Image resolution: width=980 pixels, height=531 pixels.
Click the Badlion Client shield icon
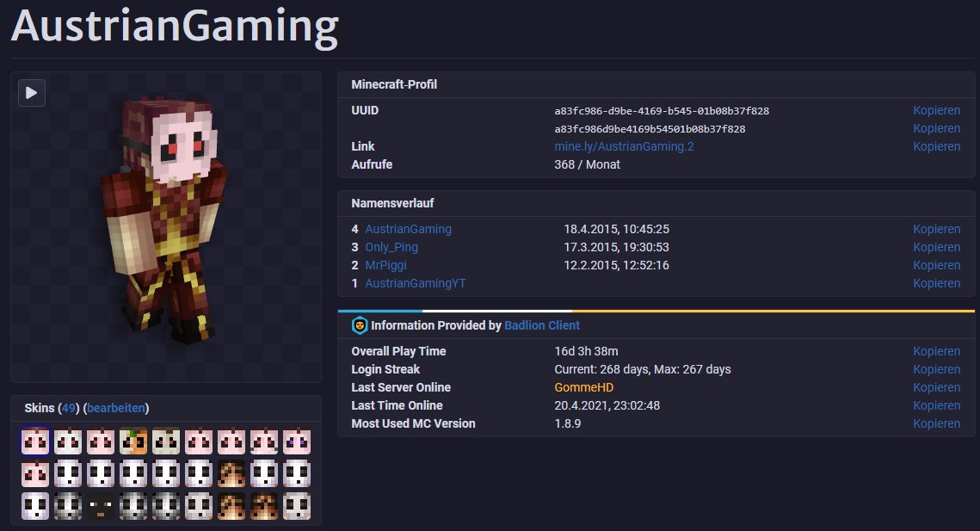pos(360,325)
